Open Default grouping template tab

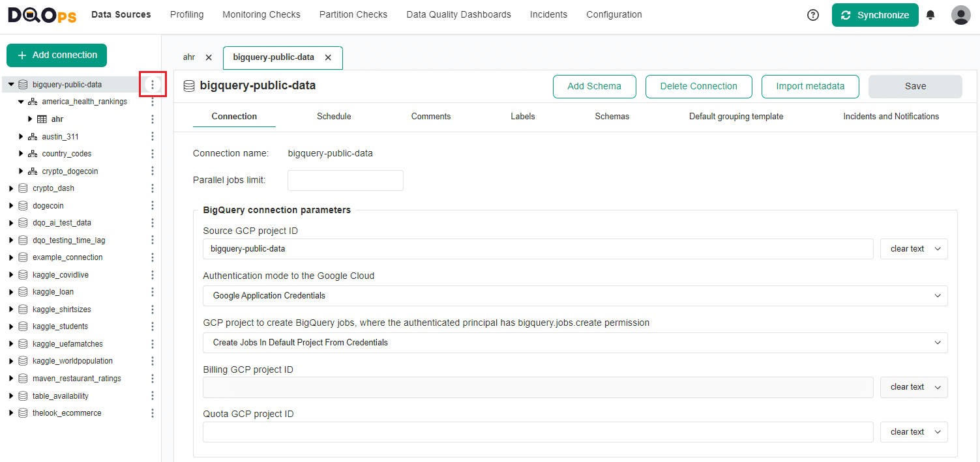coord(736,117)
